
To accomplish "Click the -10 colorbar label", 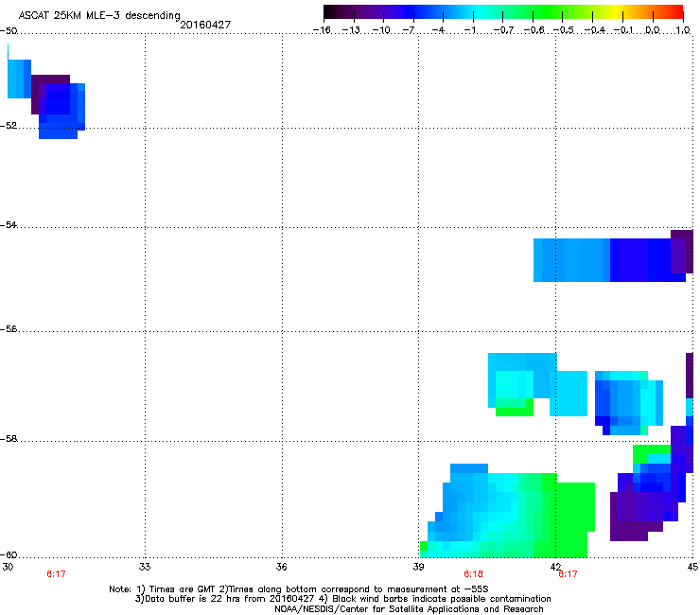I will click(381, 30).
